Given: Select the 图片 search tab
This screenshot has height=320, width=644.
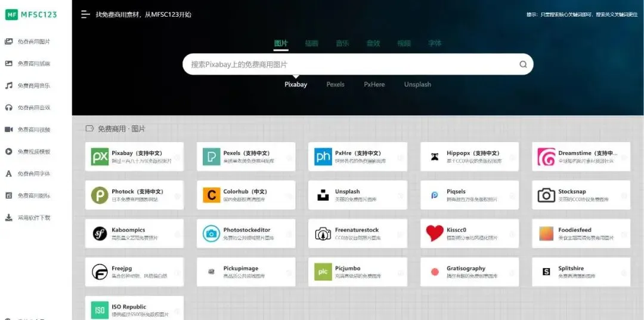Looking at the screenshot, I should click(x=281, y=43).
